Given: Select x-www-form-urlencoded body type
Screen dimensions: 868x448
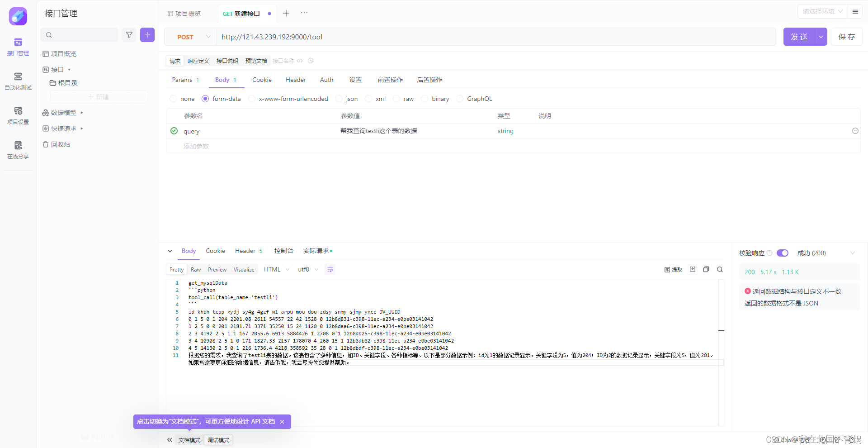Looking at the screenshot, I should [x=288, y=99].
